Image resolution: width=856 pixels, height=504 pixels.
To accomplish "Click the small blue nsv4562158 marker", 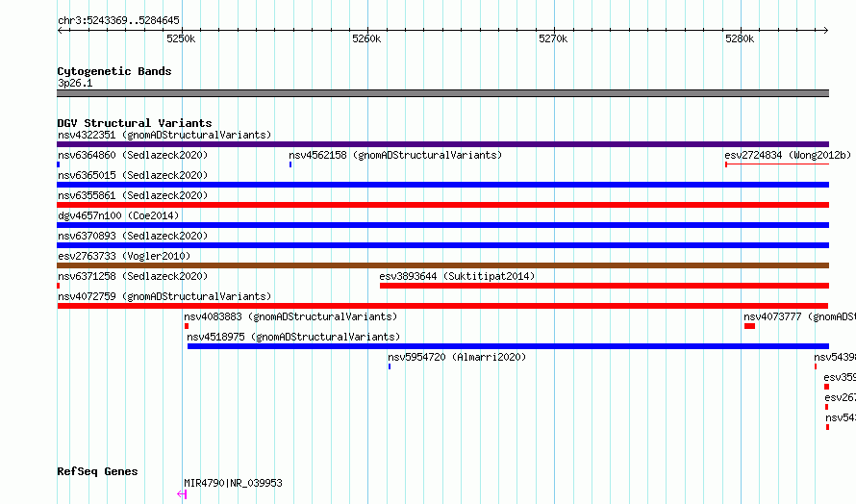I will [290, 164].
